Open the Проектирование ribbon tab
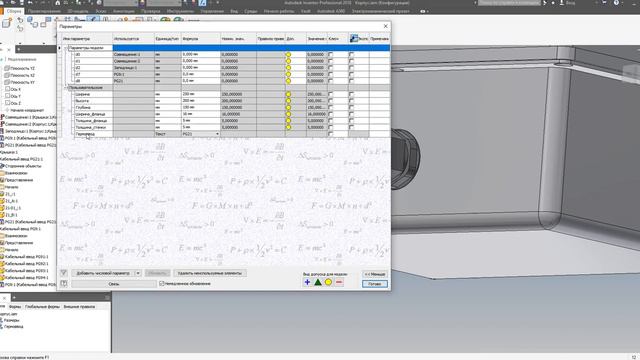 point(45,11)
